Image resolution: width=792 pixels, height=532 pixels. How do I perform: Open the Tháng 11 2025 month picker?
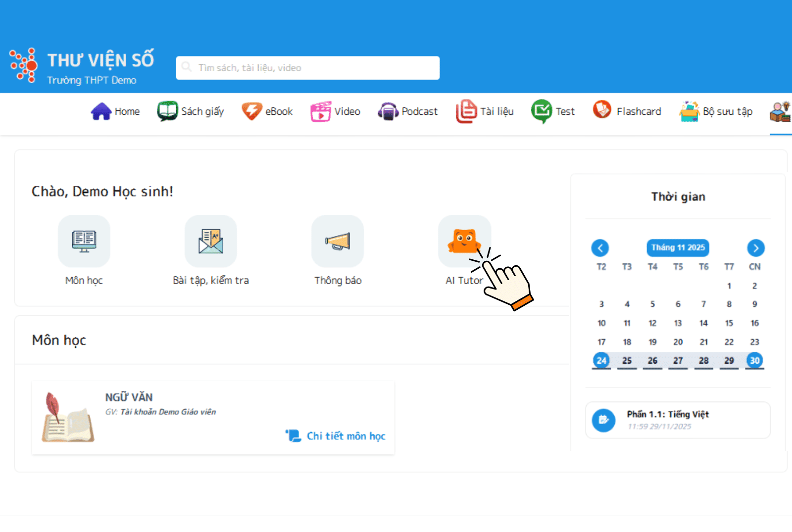[678, 247]
